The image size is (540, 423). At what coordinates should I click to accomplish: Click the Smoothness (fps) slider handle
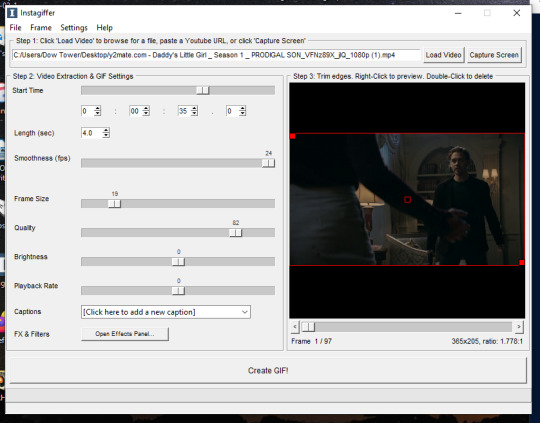[x=268, y=163]
